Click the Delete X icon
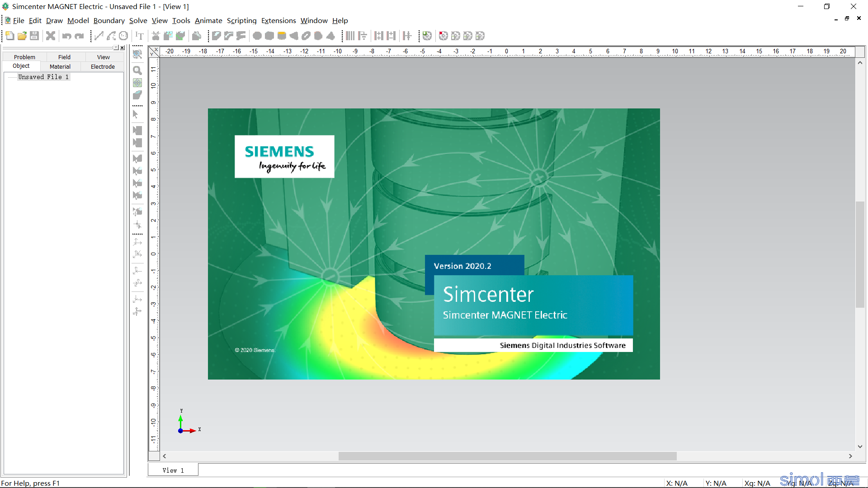The image size is (868, 488). click(x=51, y=36)
